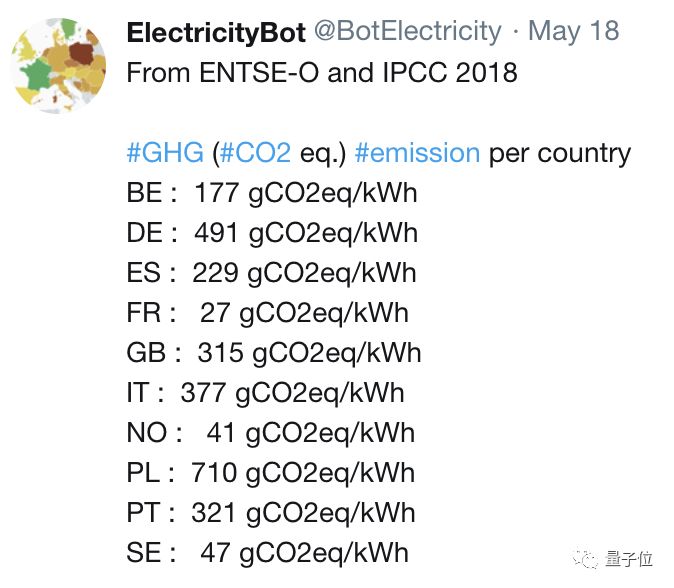Open the ElectricityBot display name link
This screenshot has height=588, width=674.
(x=216, y=32)
